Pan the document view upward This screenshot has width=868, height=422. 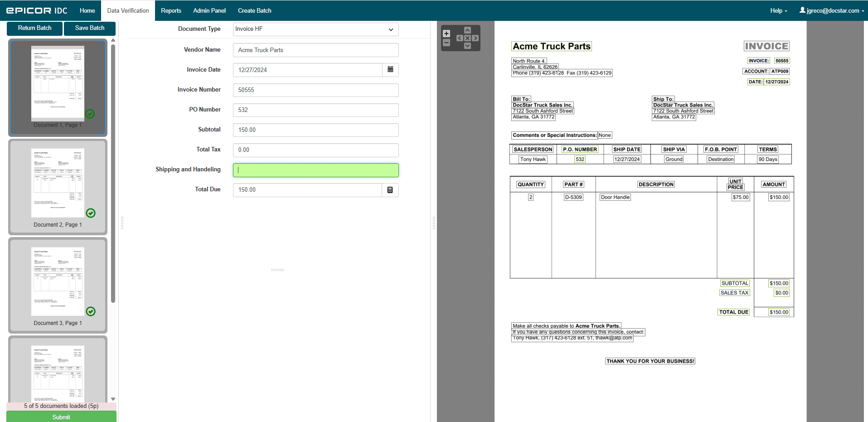coord(467,30)
